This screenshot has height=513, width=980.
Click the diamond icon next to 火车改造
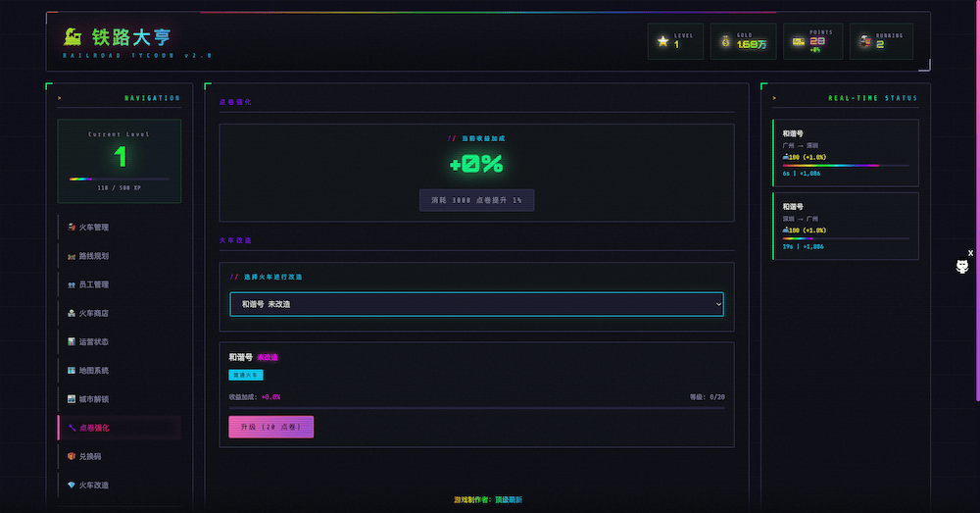point(72,485)
